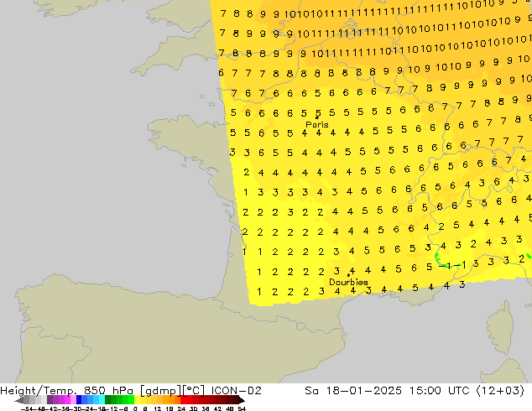Click the 18-01-2025 date text

(x=363, y=391)
